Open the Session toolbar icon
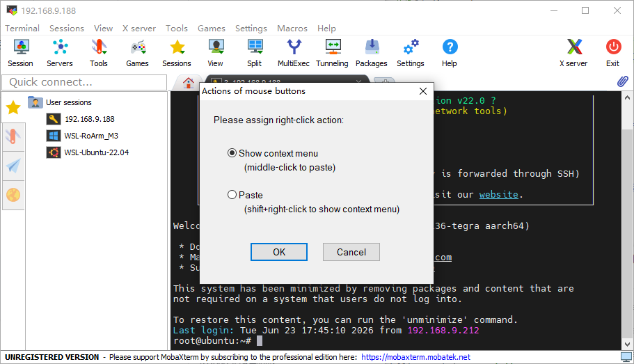 point(21,53)
